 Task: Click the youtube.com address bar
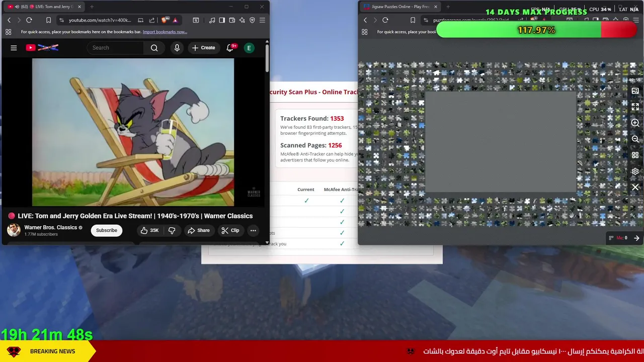(100, 20)
